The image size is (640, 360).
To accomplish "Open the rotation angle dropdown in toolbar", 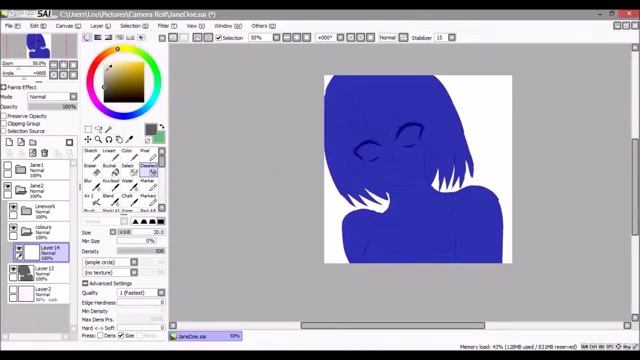I will (340, 38).
